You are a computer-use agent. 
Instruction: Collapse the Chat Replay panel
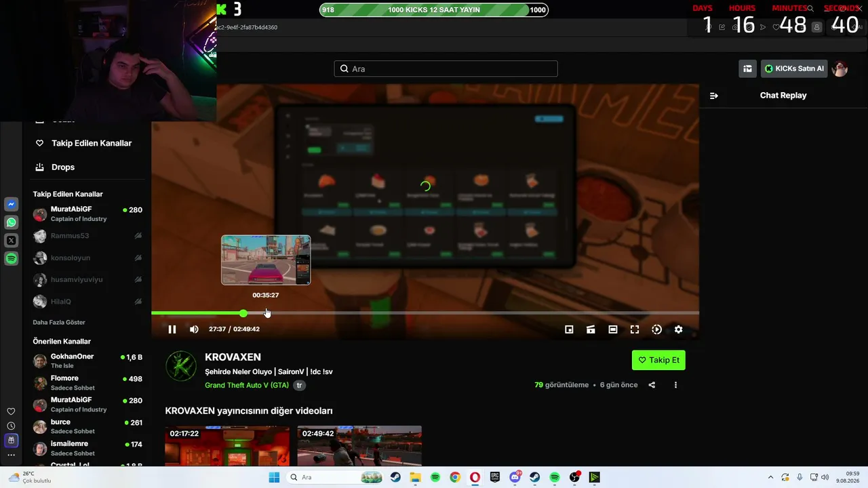tap(713, 96)
